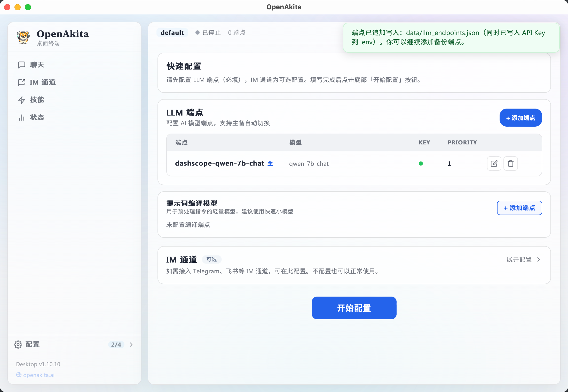Open the 配置 progress chevron beside 2/4
This screenshot has height=392, width=568.
click(131, 345)
